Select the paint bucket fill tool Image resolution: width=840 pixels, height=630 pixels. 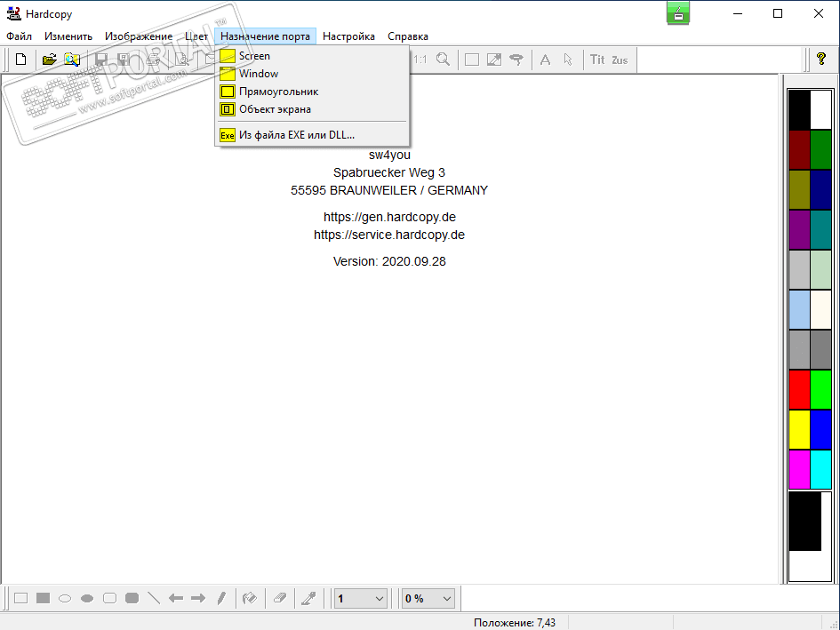point(250,598)
